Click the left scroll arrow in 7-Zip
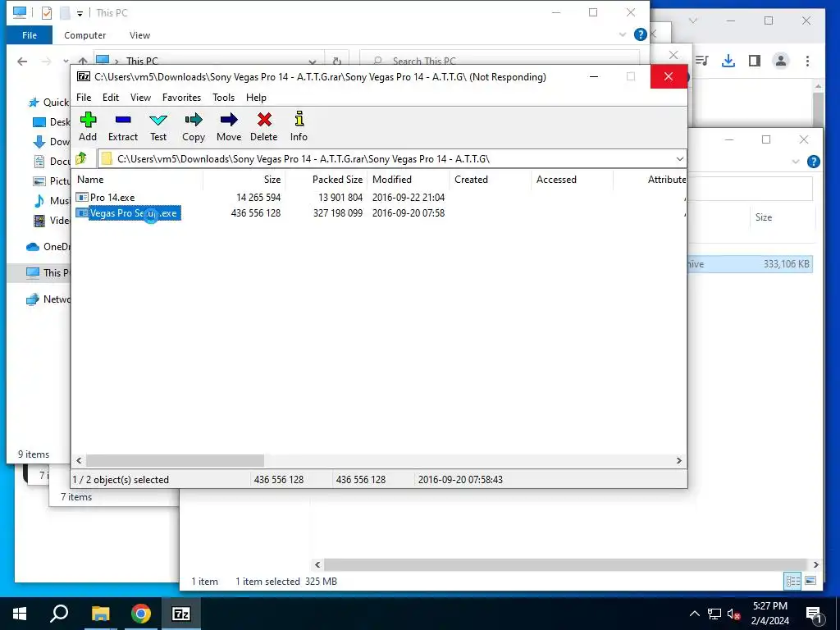 click(x=80, y=461)
